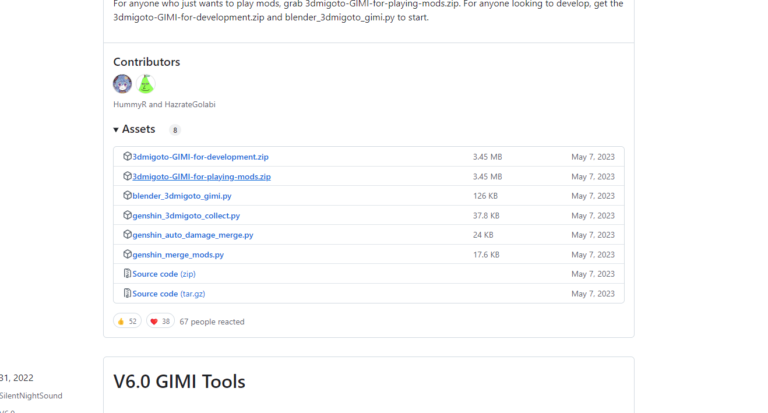This screenshot has width=768, height=413.
Task: Click the package icon beside genshin_merge_mods.py
Action: 127,255
